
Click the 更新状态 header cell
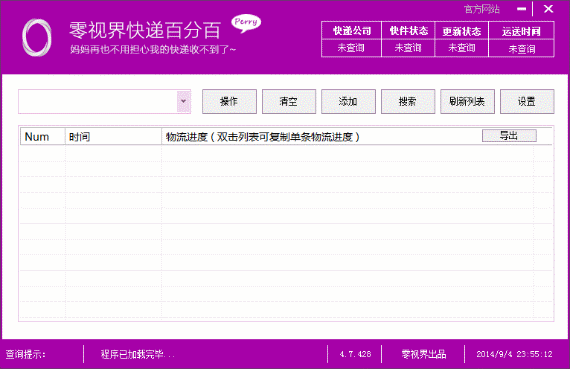coord(462,31)
